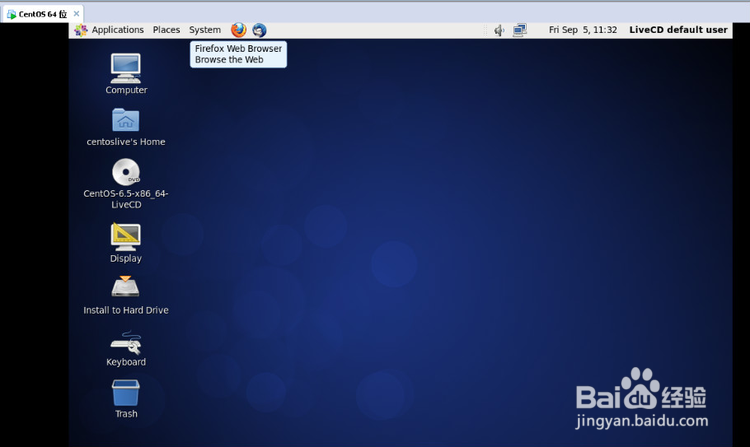Select the Display desktop icon

click(126, 237)
